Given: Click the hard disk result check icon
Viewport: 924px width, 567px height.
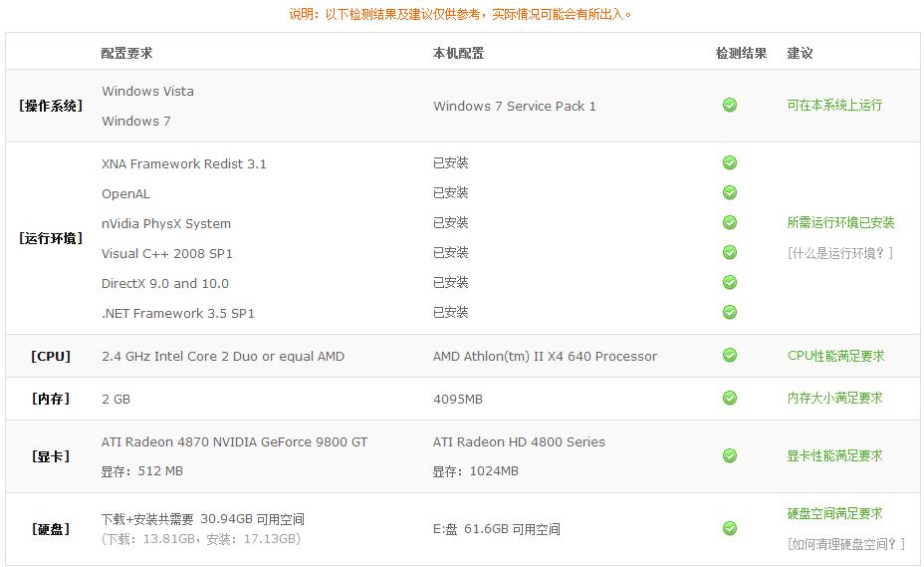Looking at the screenshot, I should pos(730,529).
